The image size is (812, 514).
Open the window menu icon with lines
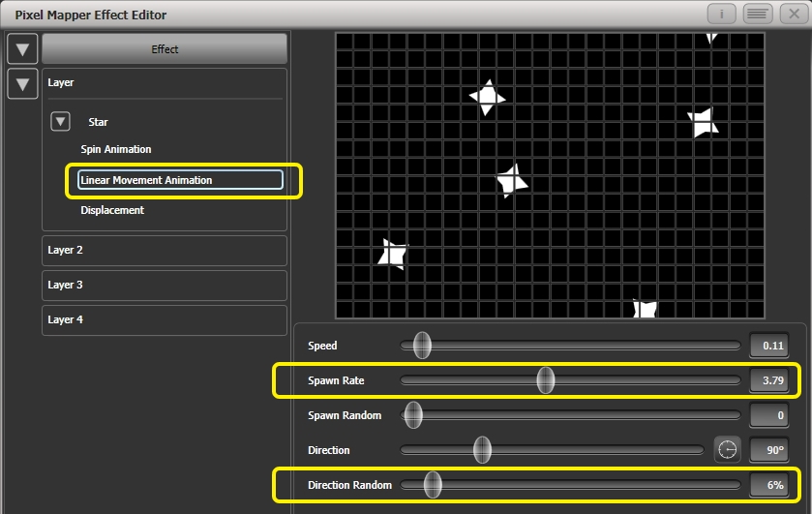(x=758, y=14)
